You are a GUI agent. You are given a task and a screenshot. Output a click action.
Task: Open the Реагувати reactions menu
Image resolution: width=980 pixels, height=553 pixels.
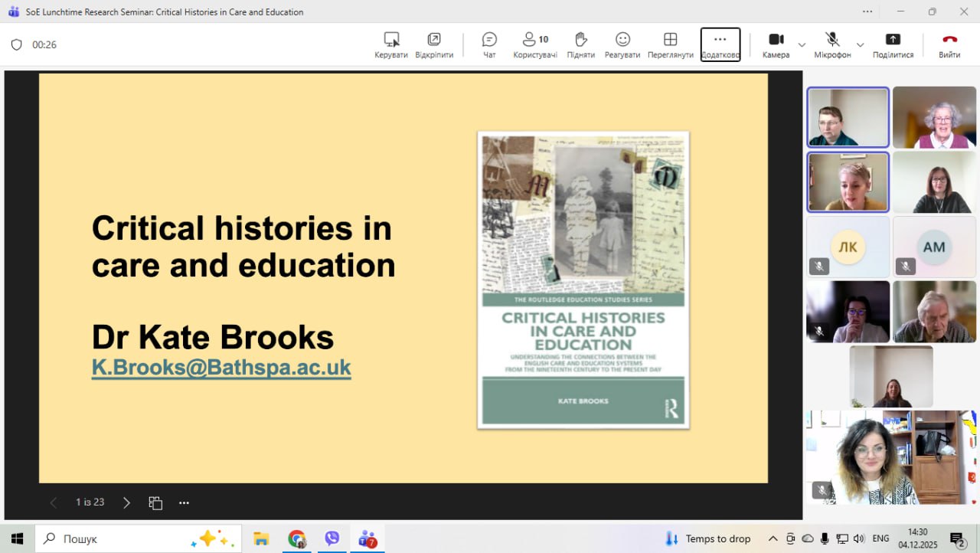coord(622,44)
